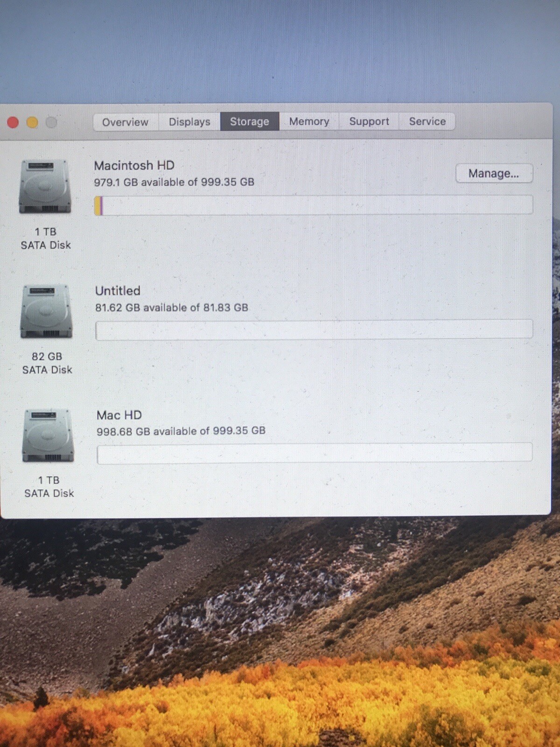Viewport: 560px width, 747px height.
Task: Click '1 TB SATA Disk' label under Mac HD
Action: (49, 486)
